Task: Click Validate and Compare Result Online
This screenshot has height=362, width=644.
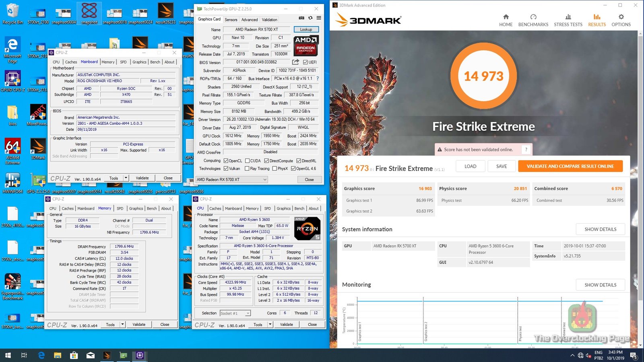Action: (570, 166)
